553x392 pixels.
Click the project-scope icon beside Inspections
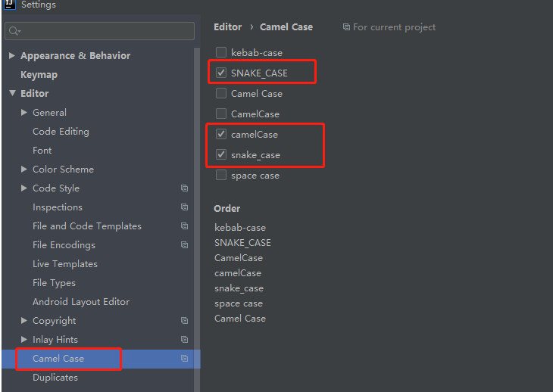pos(184,207)
